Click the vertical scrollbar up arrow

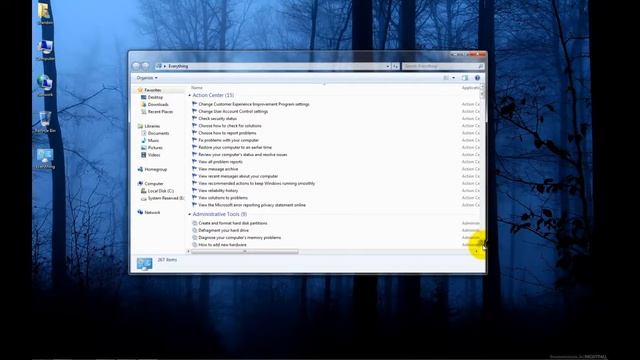point(482,87)
